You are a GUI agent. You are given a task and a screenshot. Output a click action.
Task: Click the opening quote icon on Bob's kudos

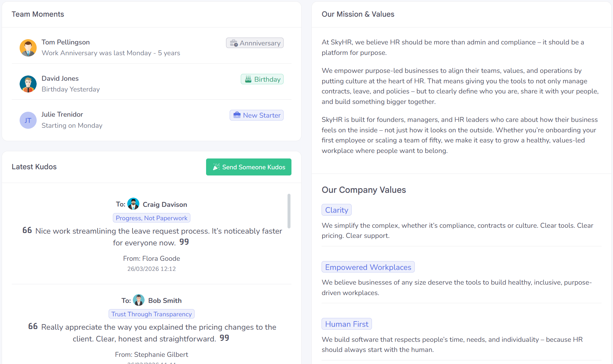pyautogui.click(x=33, y=326)
